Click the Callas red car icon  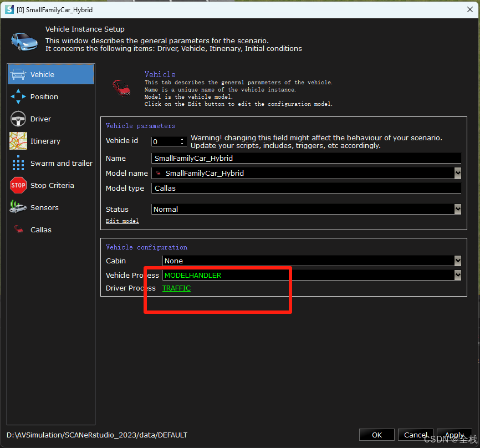point(18,230)
